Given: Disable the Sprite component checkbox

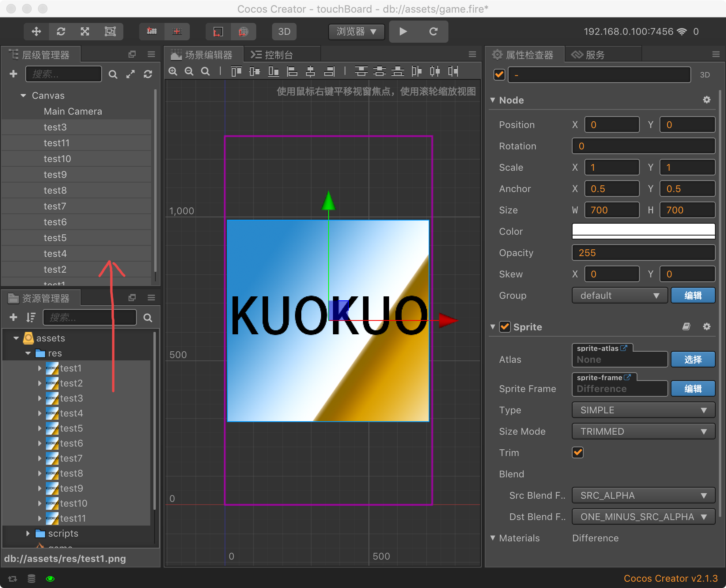Looking at the screenshot, I should 505,327.
